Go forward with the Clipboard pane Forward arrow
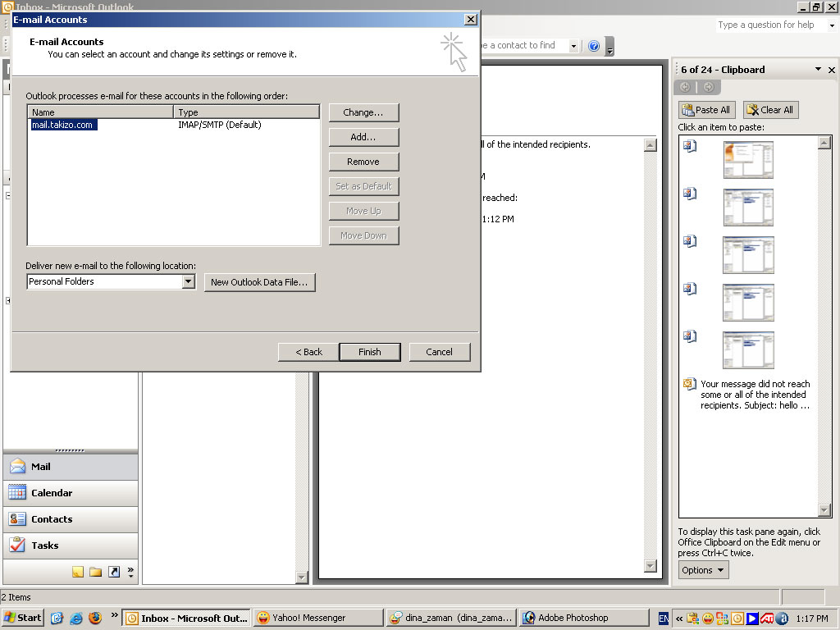Screen dimensions: 840x630 (x=708, y=87)
